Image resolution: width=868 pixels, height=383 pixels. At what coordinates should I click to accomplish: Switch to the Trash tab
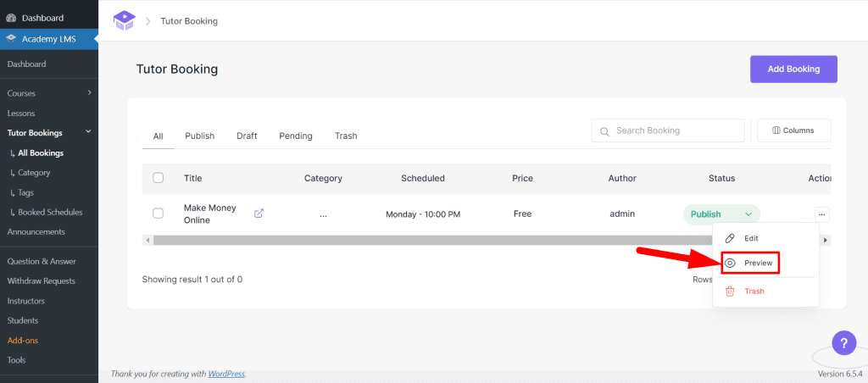[346, 136]
